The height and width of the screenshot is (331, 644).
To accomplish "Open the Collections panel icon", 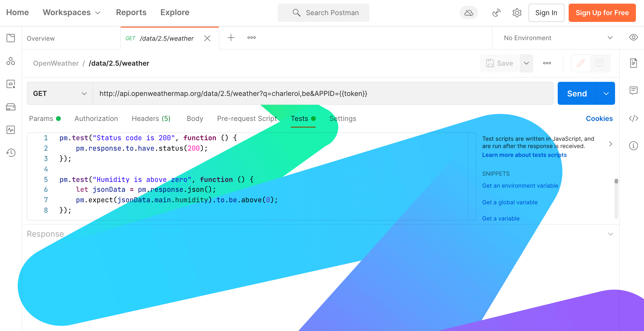I will (x=11, y=38).
